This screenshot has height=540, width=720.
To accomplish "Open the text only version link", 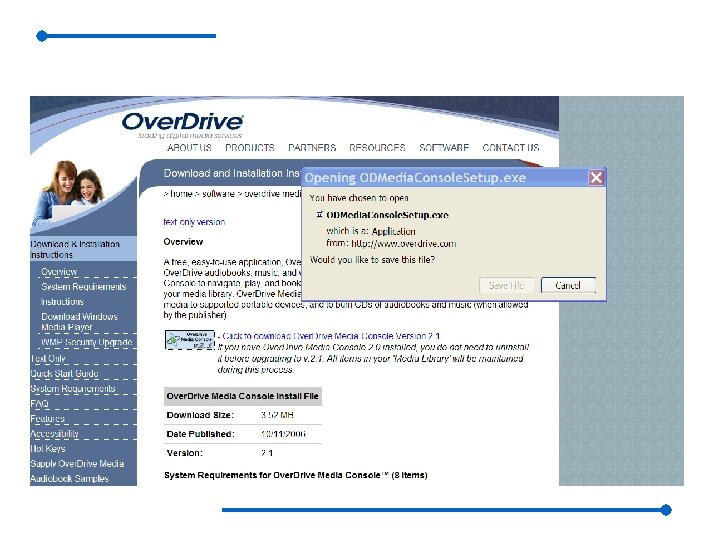I will click(194, 222).
